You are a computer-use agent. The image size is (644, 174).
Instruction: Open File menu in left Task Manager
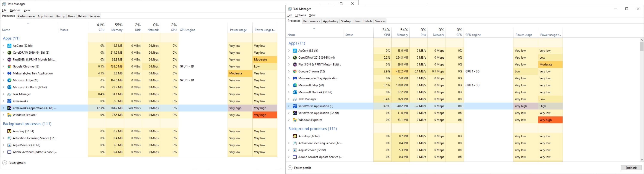(4, 10)
